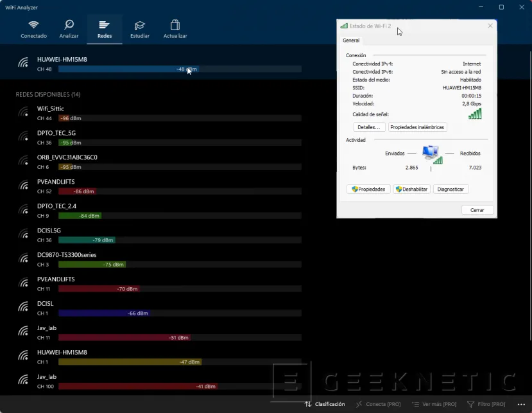Viewport: 532px width, 413px height.
Task: Click the Detalles... button
Action: 369,127
